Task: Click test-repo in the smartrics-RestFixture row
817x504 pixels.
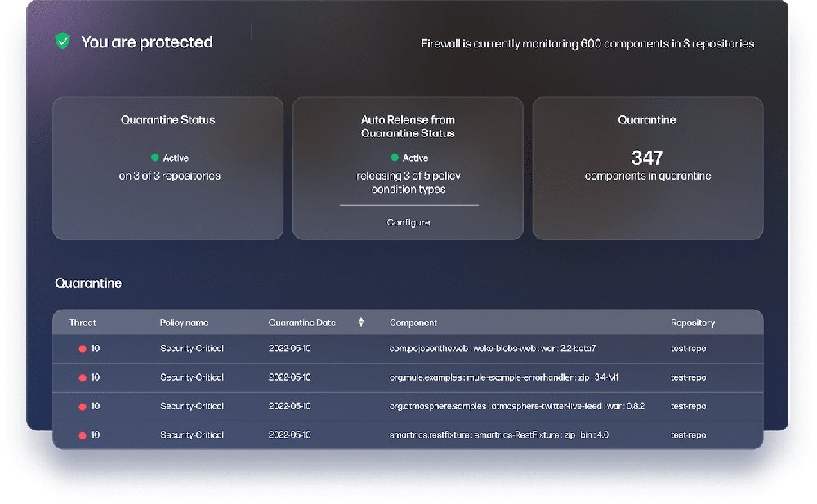Action: (x=688, y=435)
